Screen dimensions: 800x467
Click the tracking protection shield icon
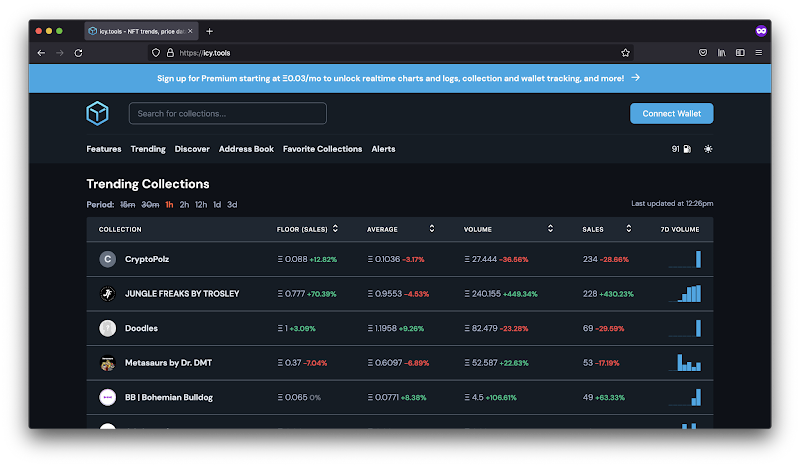click(x=156, y=53)
